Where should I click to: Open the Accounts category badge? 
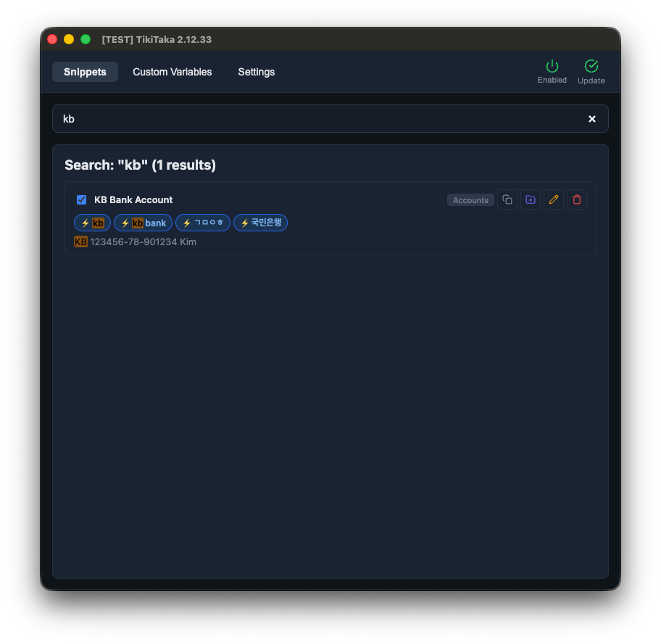(470, 199)
